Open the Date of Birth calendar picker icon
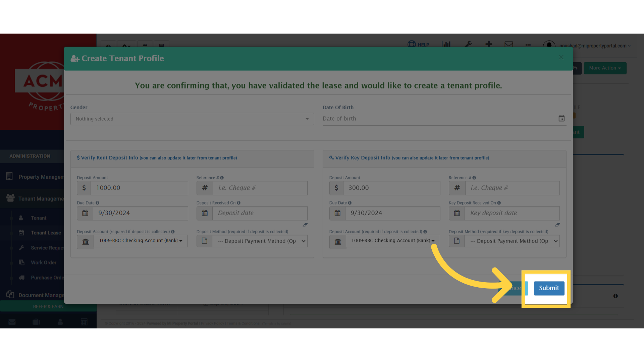644x362 pixels. pyautogui.click(x=561, y=118)
